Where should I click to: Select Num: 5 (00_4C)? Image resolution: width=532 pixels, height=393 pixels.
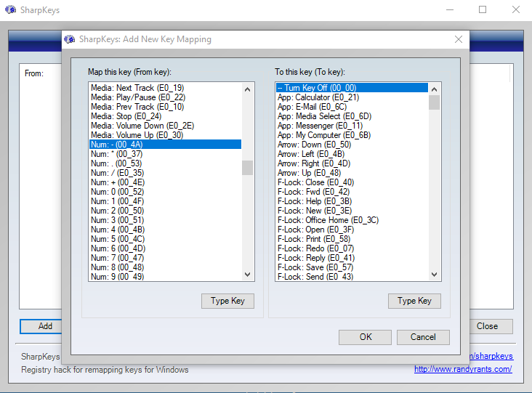tap(165, 239)
